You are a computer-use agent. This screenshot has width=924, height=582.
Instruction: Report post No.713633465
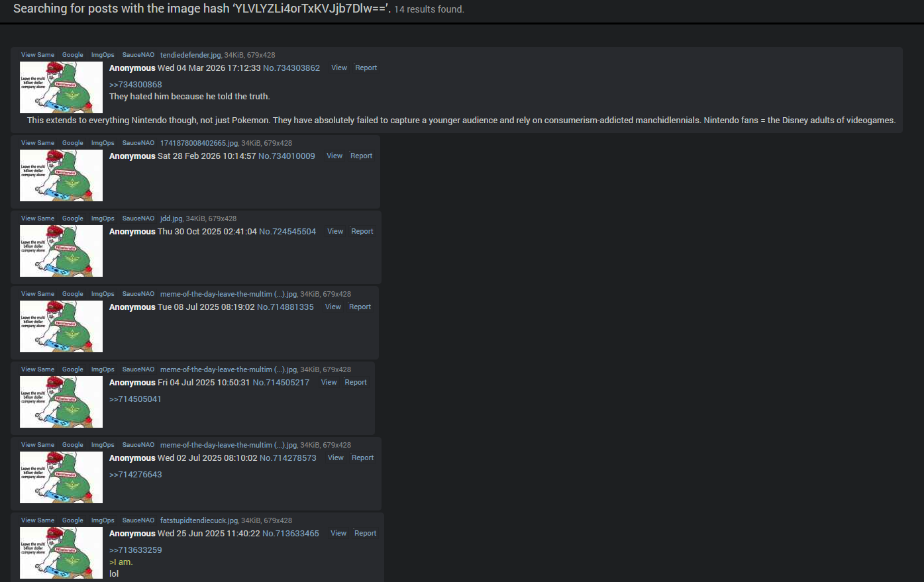(x=365, y=533)
